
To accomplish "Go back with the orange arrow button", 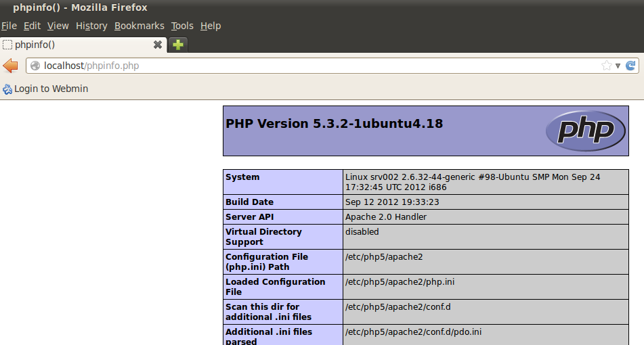I will point(10,66).
